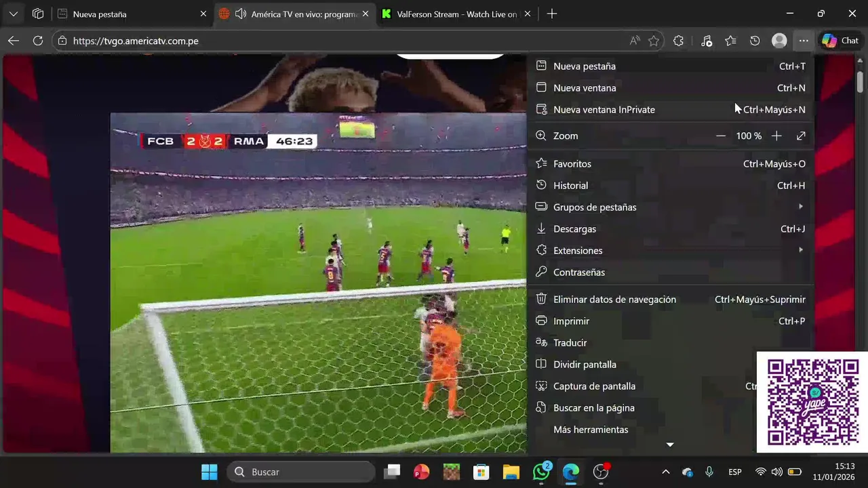Image resolution: width=868 pixels, height=488 pixels.
Task: Add page to favorites star icon
Action: [x=654, y=41]
